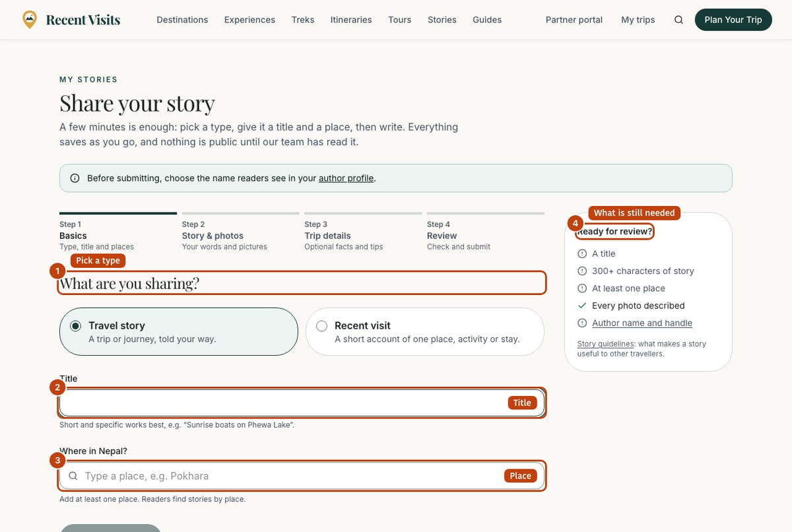Click the Plan Your Trip button
Image resolution: width=792 pixels, height=532 pixels.
pyautogui.click(x=733, y=20)
